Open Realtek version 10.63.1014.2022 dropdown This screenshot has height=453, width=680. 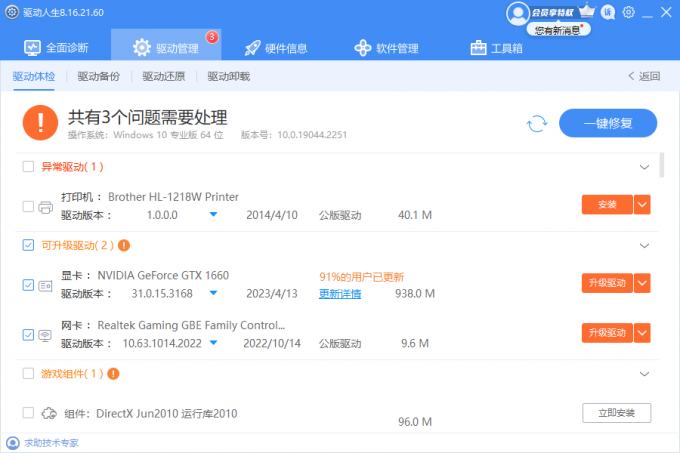[213, 343]
